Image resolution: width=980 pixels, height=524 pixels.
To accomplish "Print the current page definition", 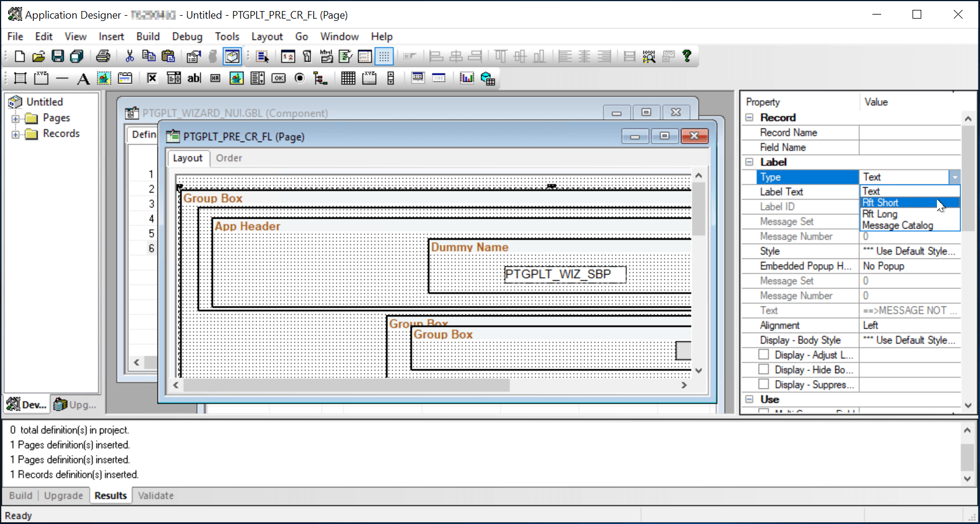I will point(104,56).
